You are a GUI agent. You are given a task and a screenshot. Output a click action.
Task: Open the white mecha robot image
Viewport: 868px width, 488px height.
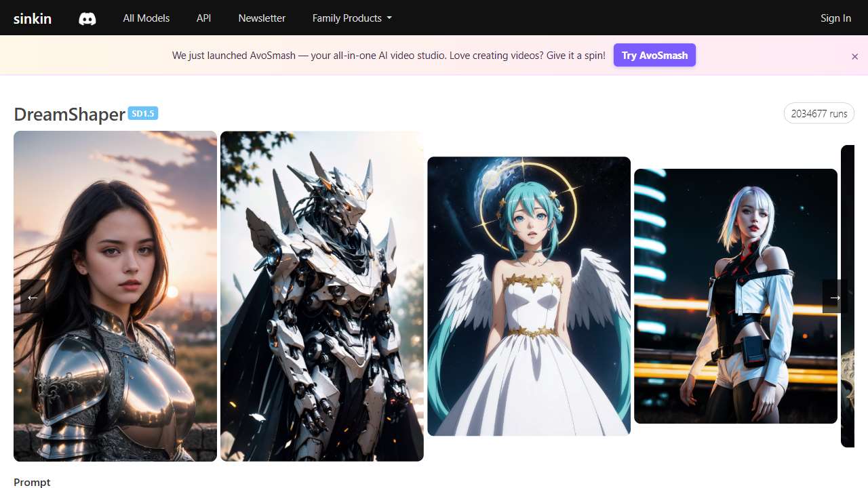coord(322,296)
